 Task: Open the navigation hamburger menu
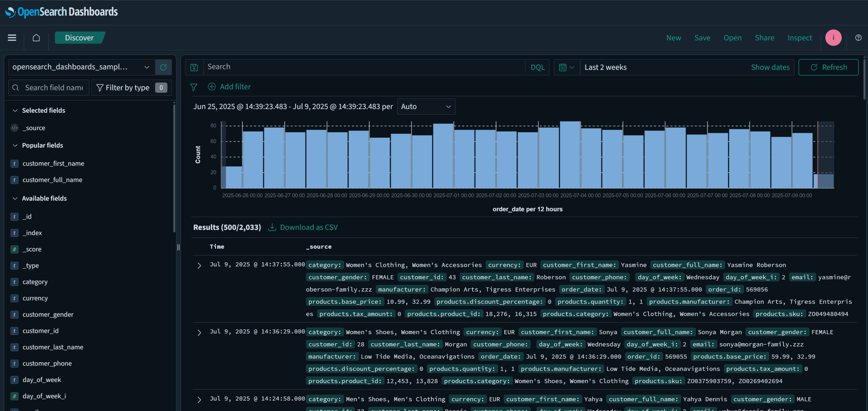coord(12,38)
